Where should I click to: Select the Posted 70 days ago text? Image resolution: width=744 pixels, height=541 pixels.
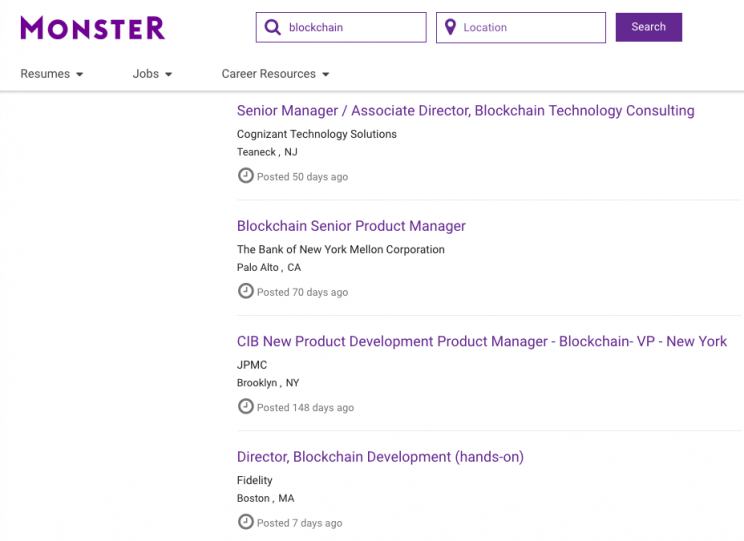(x=302, y=292)
